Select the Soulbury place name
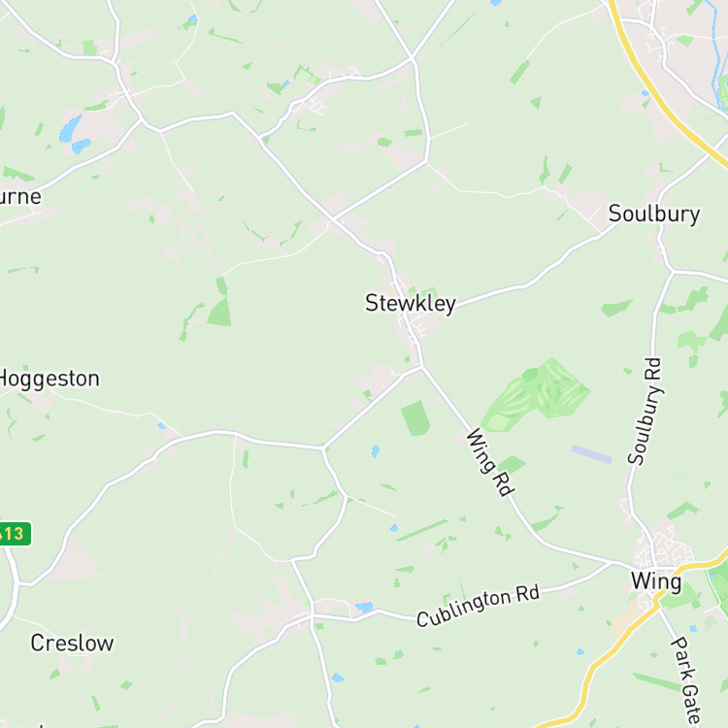Screen dimensions: 728x728 (x=653, y=215)
